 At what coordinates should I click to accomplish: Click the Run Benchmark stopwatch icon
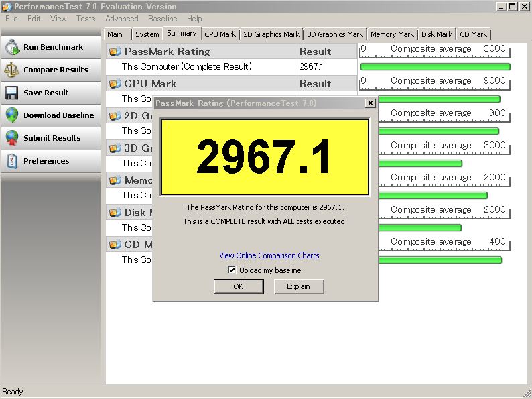tap(12, 47)
